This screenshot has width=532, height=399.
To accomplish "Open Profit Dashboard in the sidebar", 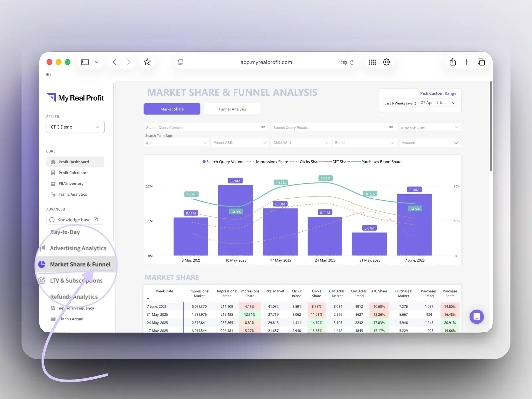I will [75, 162].
